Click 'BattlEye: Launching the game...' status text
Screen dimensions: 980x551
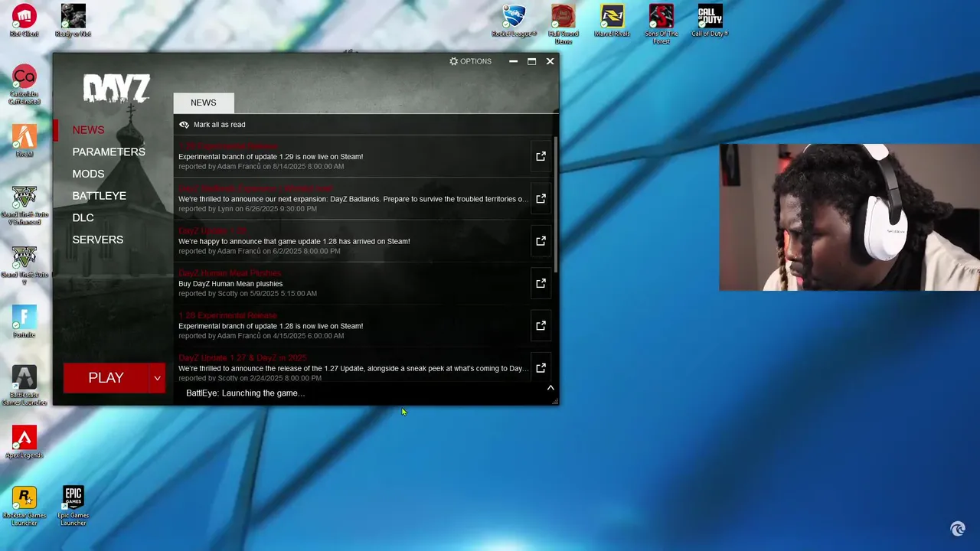point(246,393)
